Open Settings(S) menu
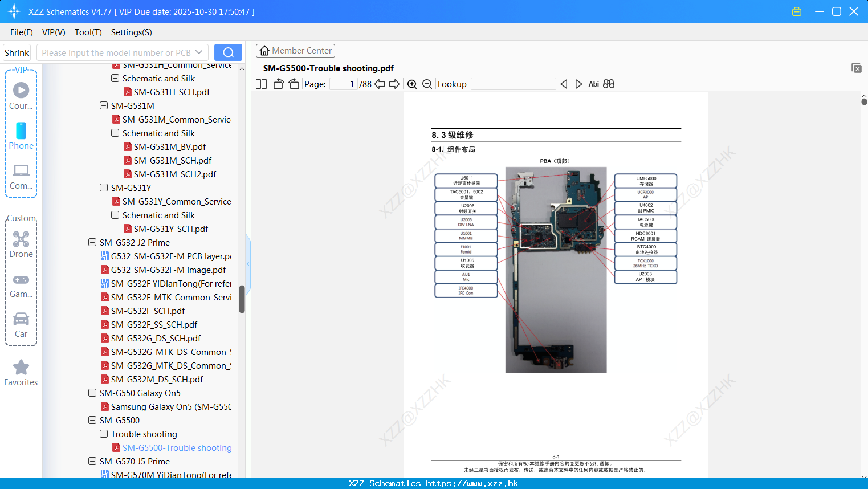This screenshot has height=489, width=868. [132, 32]
